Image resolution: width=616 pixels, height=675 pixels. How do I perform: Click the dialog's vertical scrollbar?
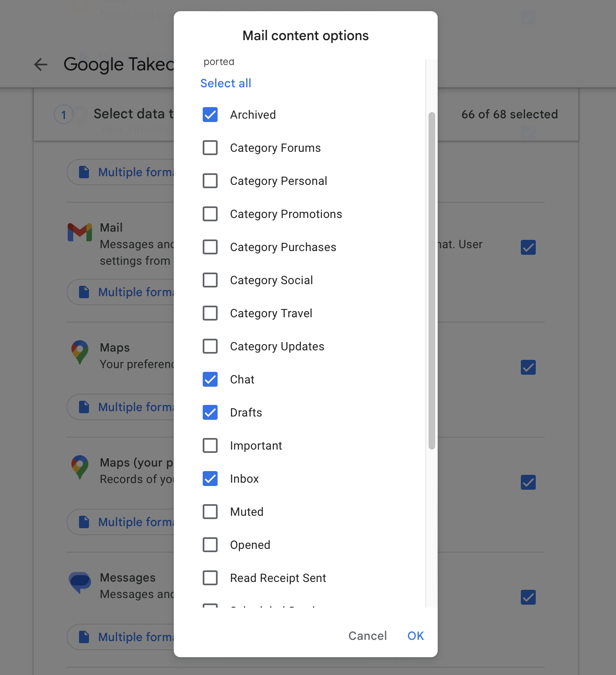click(x=431, y=280)
